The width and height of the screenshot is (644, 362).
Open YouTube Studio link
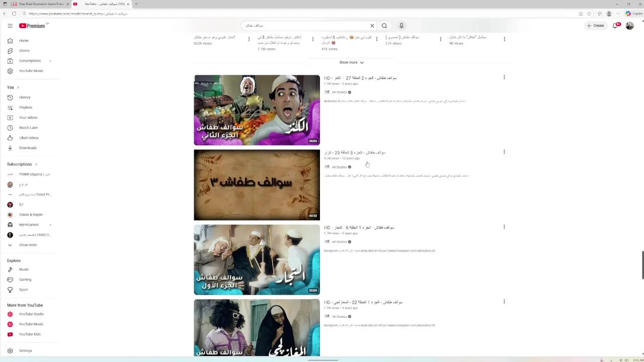tap(31, 314)
